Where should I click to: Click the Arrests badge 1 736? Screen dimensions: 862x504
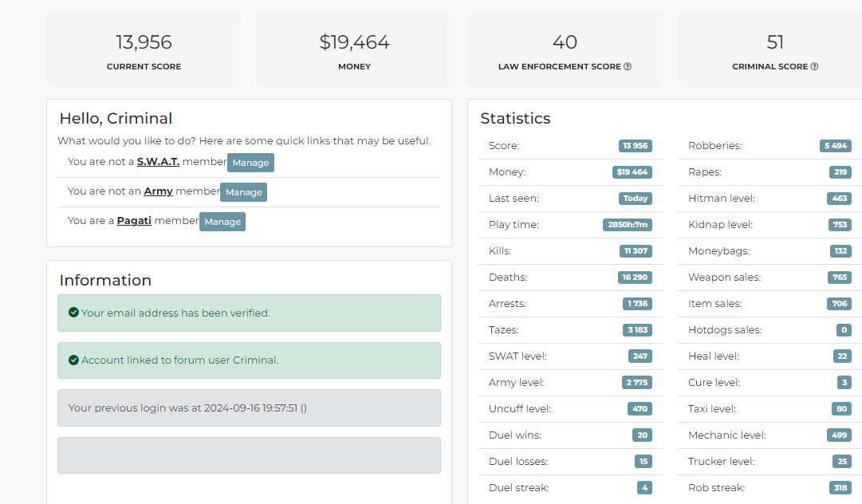[x=637, y=304]
